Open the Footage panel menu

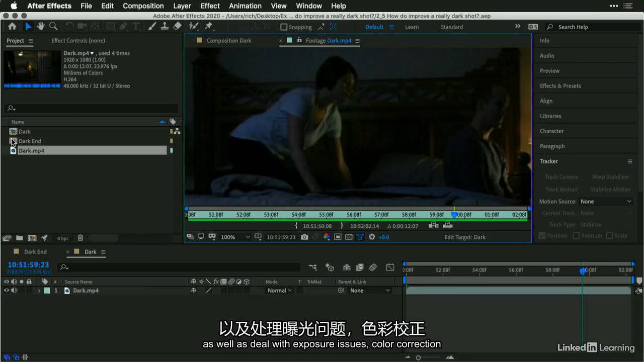point(357,41)
